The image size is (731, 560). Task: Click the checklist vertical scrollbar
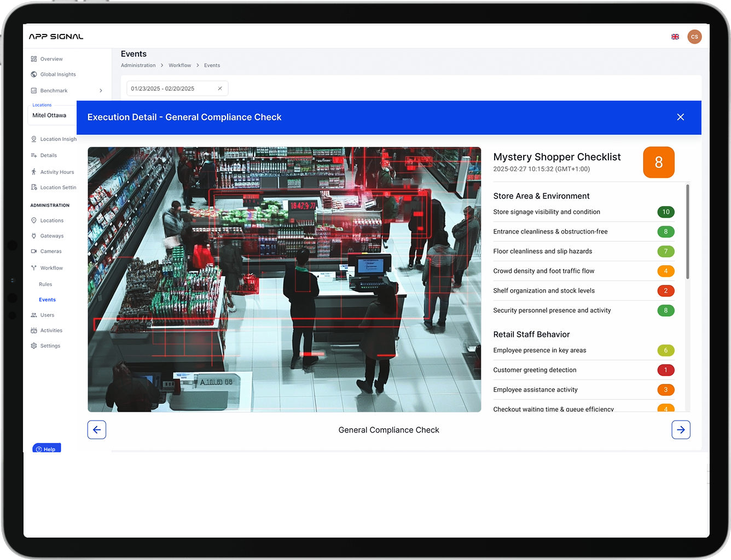point(688,232)
